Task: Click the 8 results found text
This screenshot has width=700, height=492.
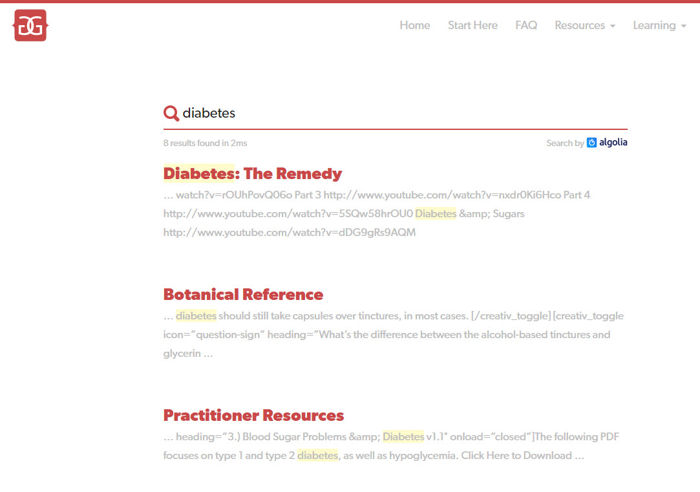Action: (x=205, y=143)
